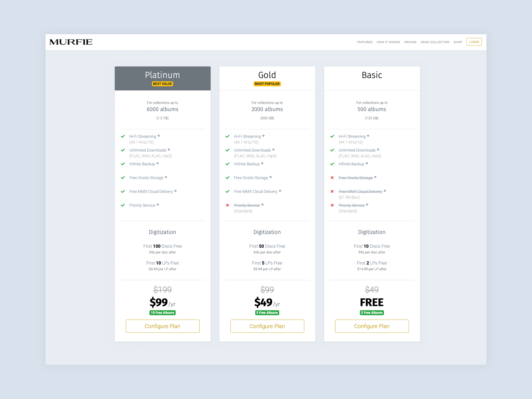Click Platinum Hi-Fi Streaming info icon
Screen dimensions: 532x399
159,136
